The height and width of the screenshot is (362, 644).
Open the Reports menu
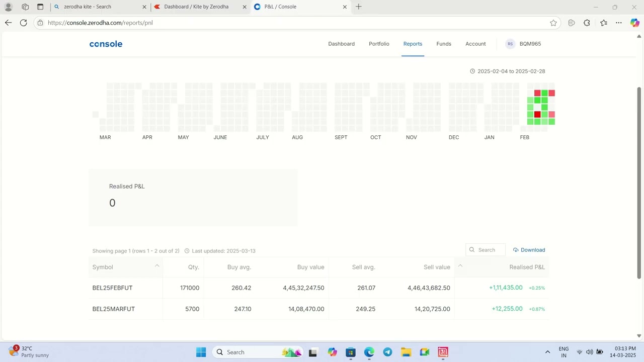pos(413,44)
